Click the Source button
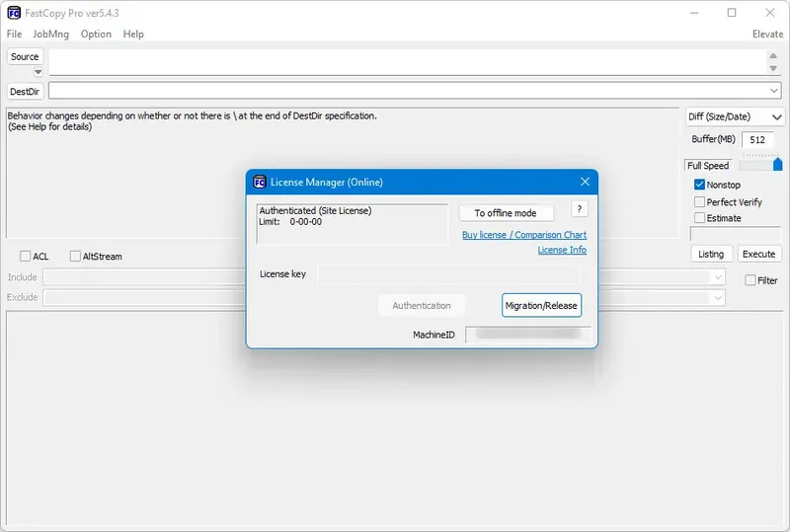This screenshot has height=532, width=790. tap(25, 56)
